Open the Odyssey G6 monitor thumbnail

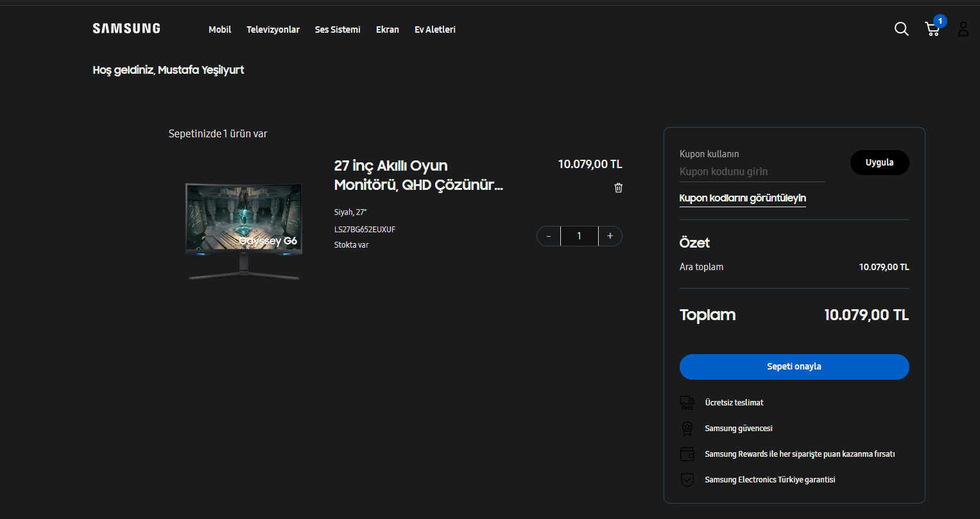(243, 231)
